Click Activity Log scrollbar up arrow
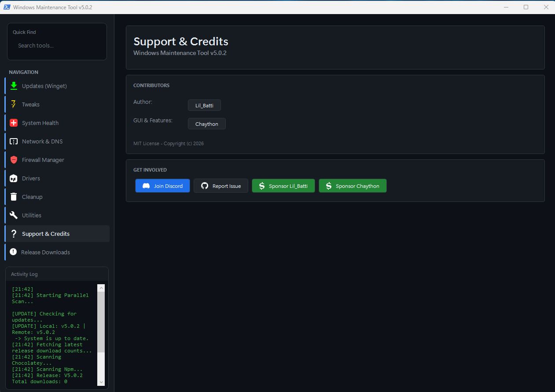 [101, 288]
